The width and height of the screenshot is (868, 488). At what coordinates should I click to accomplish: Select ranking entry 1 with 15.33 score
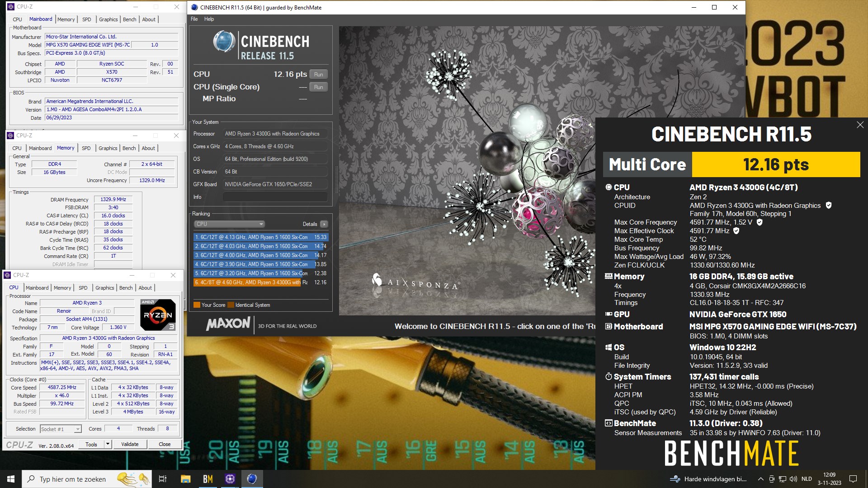click(260, 237)
